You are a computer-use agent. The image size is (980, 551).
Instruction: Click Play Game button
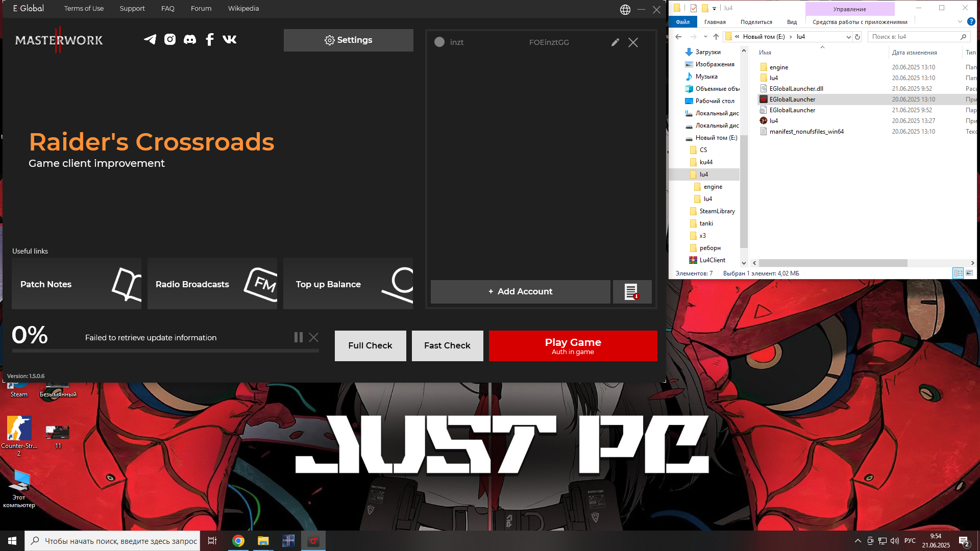click(573, 346)
